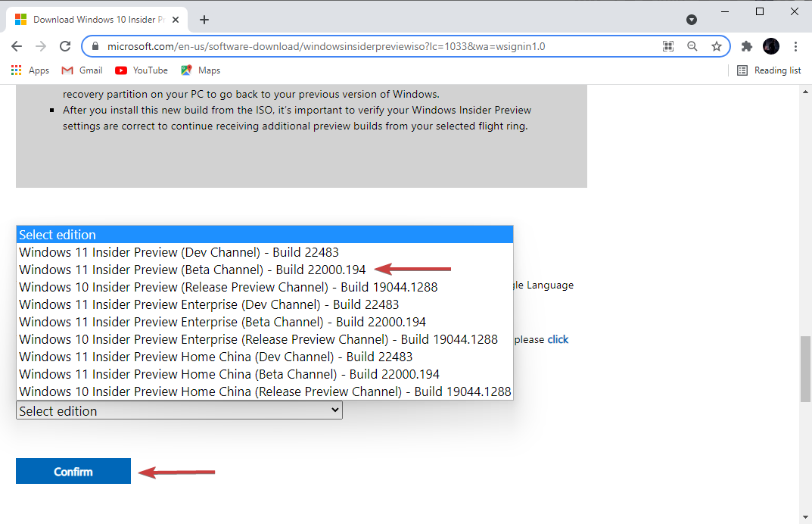This screenshot has width=812, height=524.
Task: Open the QR code icon in address bar
Action: 668,47
